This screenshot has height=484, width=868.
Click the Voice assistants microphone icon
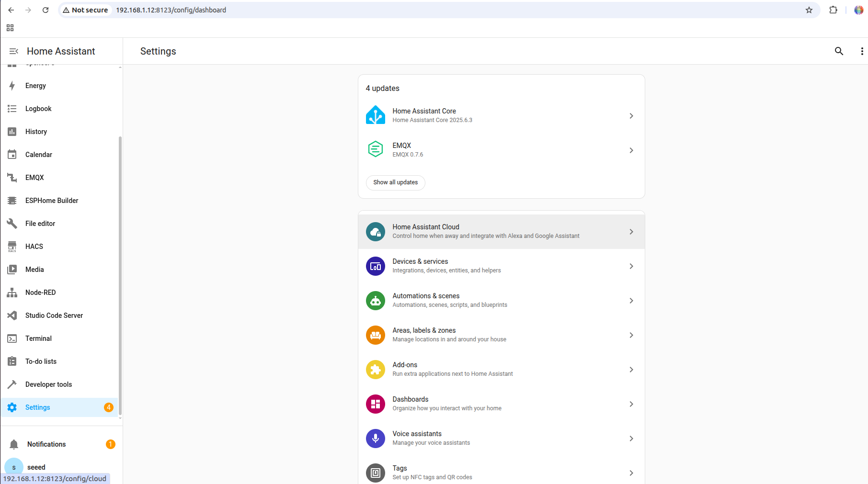pos(376,439)
